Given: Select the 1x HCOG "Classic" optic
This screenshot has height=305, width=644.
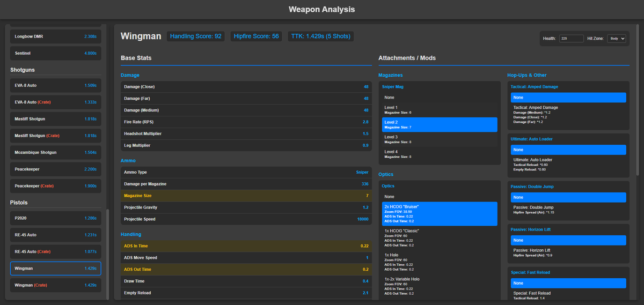Looking at the screenshot, I should 440,238.
